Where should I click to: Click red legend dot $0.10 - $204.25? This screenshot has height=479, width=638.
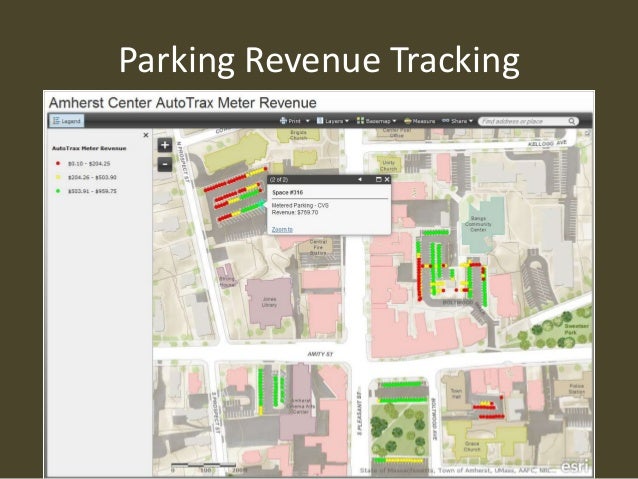58,163
